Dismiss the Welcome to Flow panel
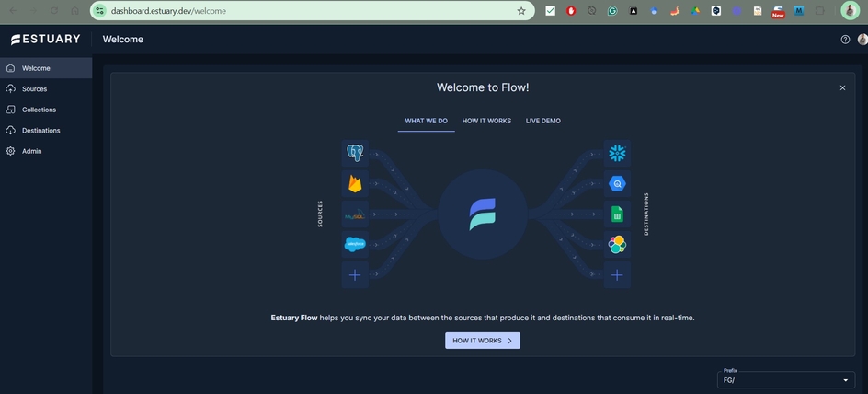The image size is (868, 394). click(x=842, y=88)
